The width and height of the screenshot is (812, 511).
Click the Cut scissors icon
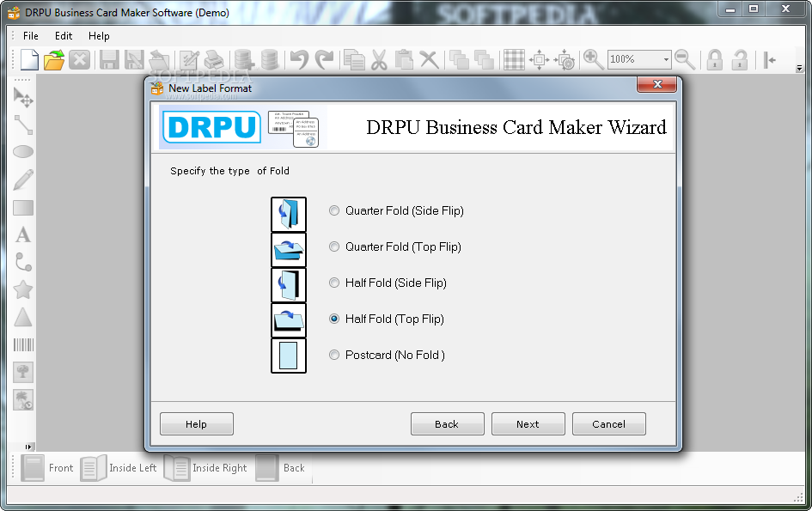[379, 59]
